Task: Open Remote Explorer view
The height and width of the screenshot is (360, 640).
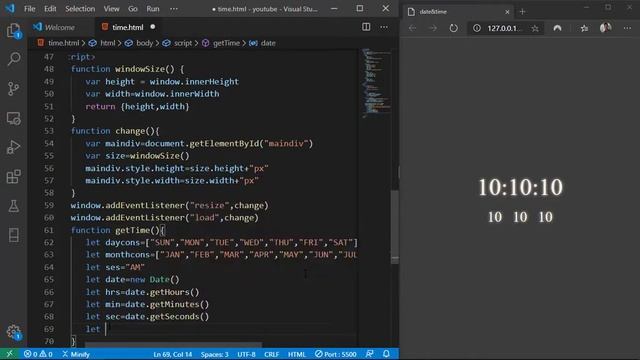Action: point(13,118)
